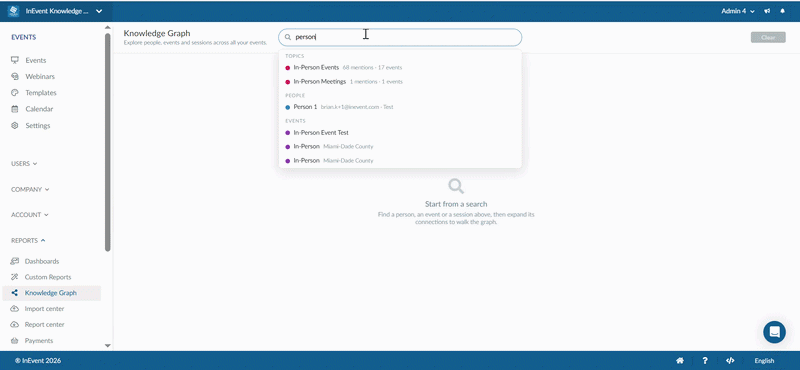
Task: Click the Report center cloud icon
Action: 14,325
